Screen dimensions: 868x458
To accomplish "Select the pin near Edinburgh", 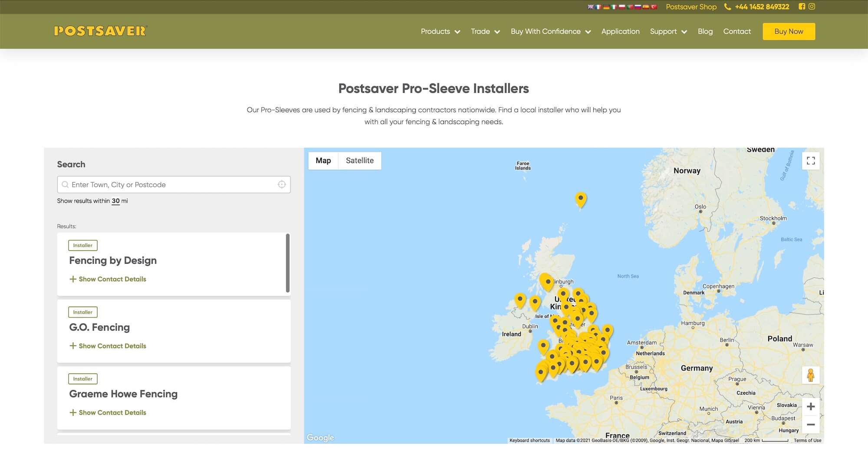I will (x=547, y=282).
